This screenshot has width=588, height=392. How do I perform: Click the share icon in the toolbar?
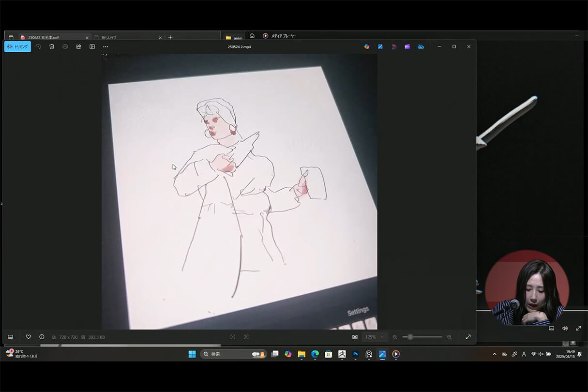(x=78, y=46)
